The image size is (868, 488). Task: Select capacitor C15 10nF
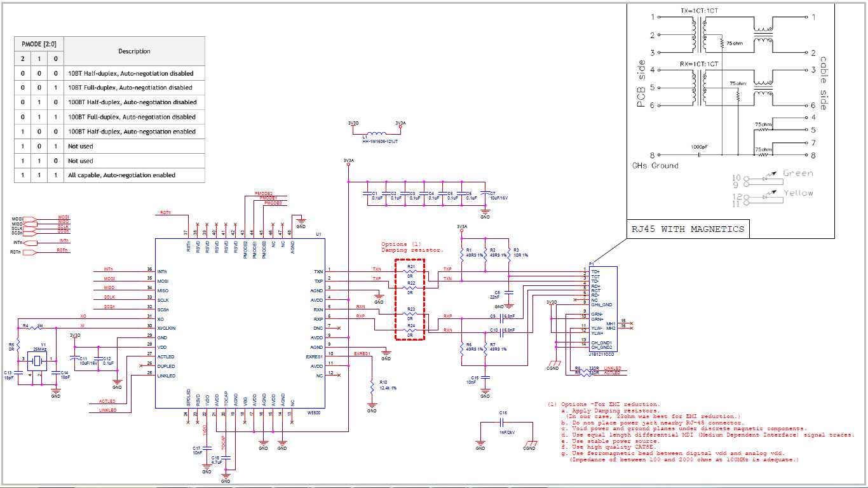485,377
